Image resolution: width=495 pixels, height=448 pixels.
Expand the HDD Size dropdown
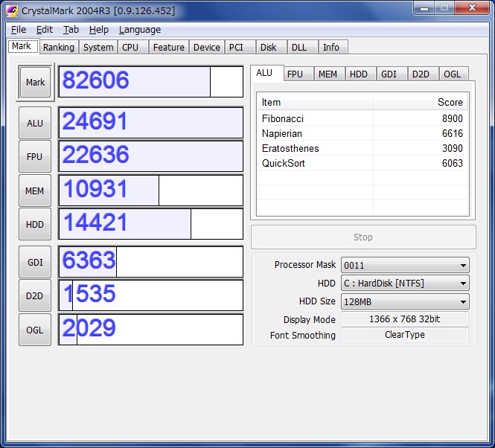405,302
